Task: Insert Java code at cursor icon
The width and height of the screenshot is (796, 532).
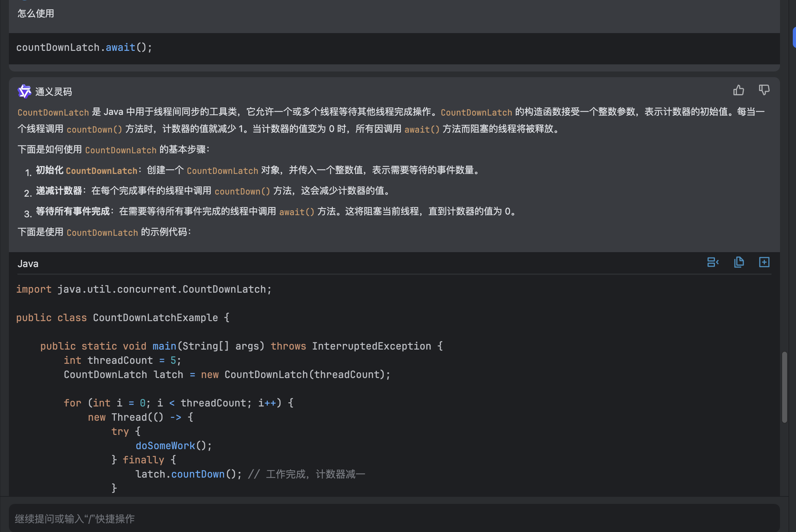Action: [x=713, y=262]
